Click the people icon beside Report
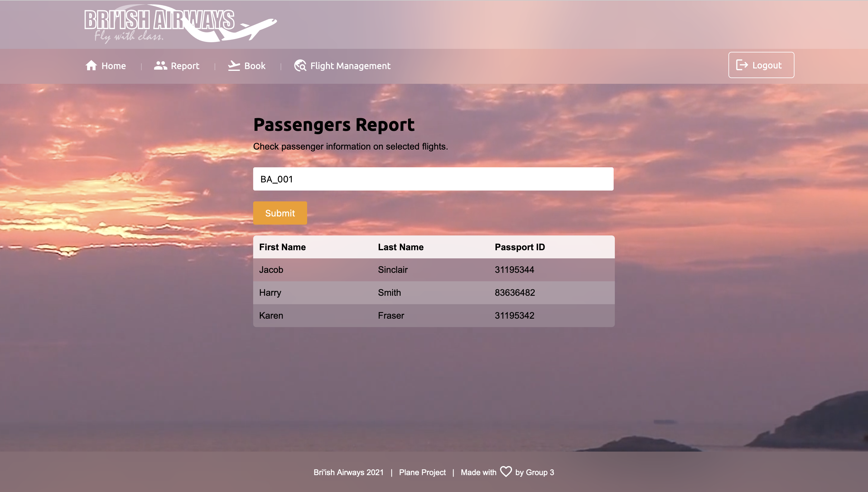Screen dimensions: 868x492 pos(160,65)
